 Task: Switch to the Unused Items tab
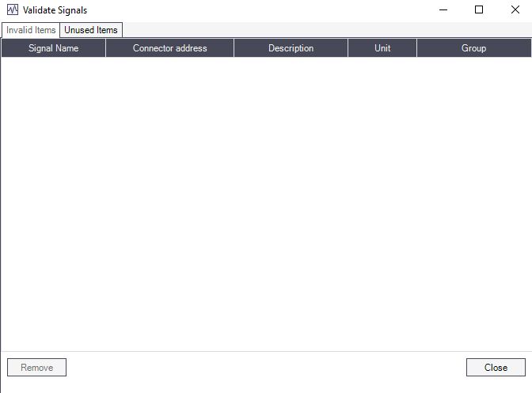click(x=91, y=30)
